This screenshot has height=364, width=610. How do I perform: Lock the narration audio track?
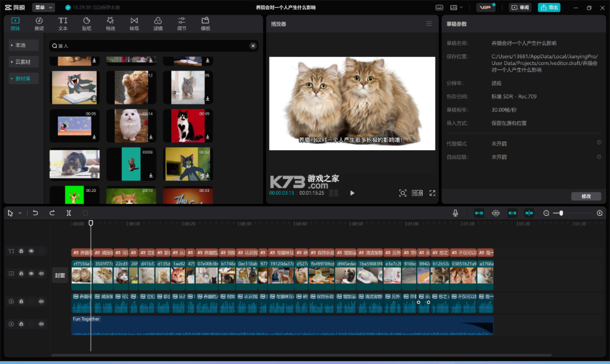[x=21, y=301]
